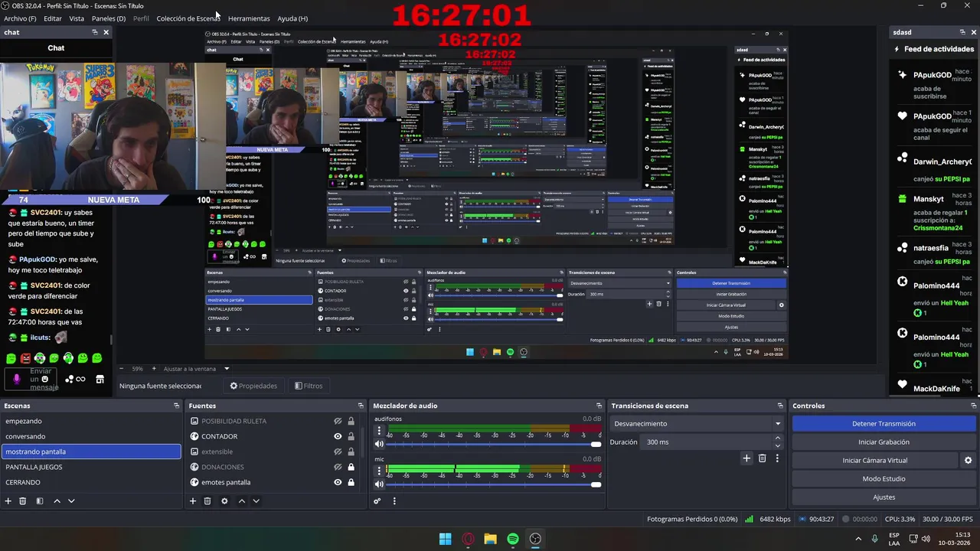Add a scene transition with plus icon

pos(746,458)
